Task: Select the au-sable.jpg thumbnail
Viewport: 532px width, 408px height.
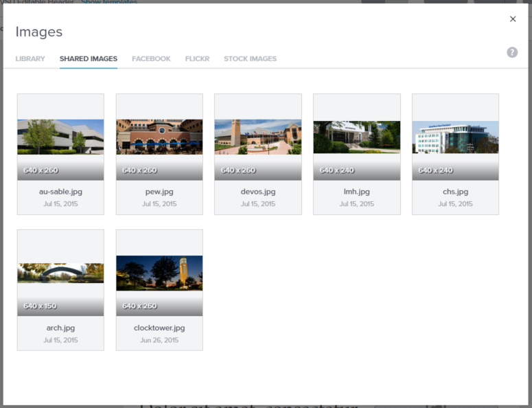Action: tap(60, 137)
